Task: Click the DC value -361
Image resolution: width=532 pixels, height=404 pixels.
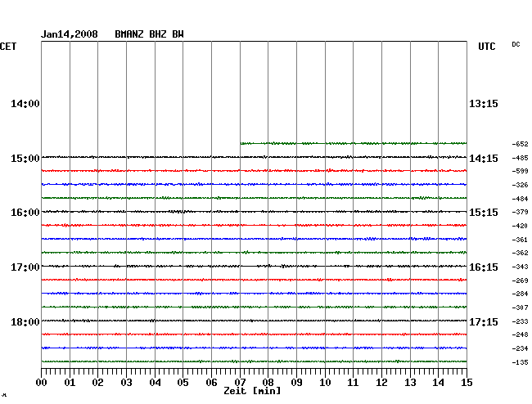Action: pyautogui.click(x=520, y=240)
